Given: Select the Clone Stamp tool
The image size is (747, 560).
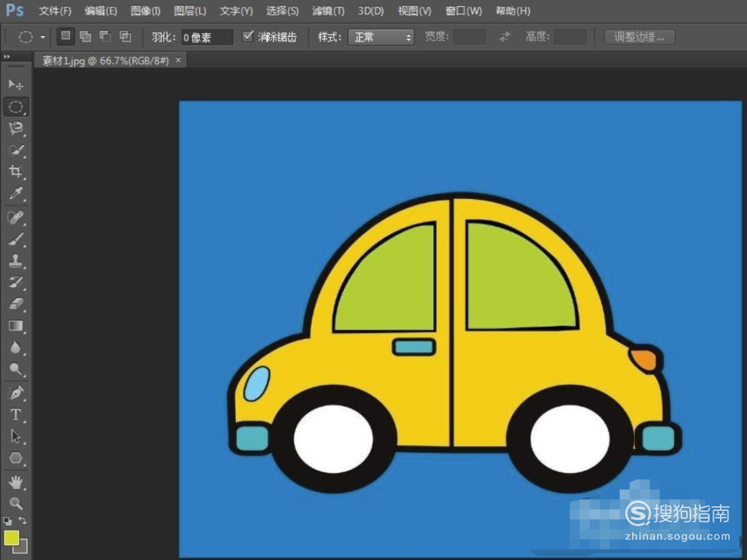Looking at the screenshot, I should point(16,261).
